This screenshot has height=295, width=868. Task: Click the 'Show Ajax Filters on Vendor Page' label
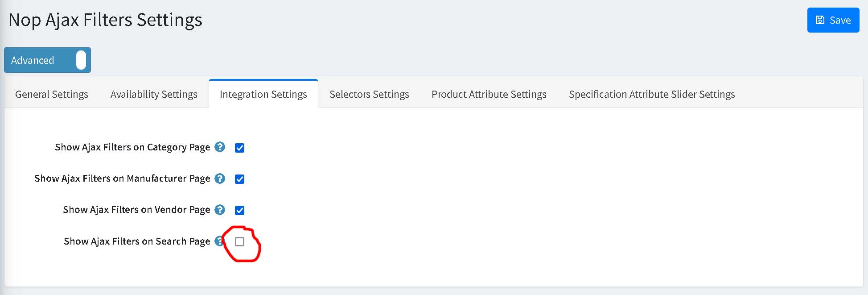tap(136, 210)
